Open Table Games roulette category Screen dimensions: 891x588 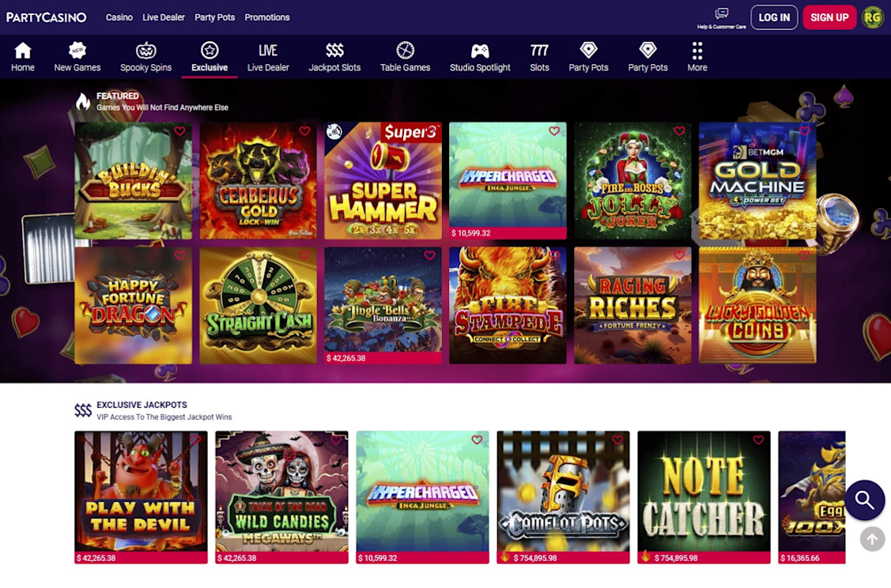click(x=405, y=57)
